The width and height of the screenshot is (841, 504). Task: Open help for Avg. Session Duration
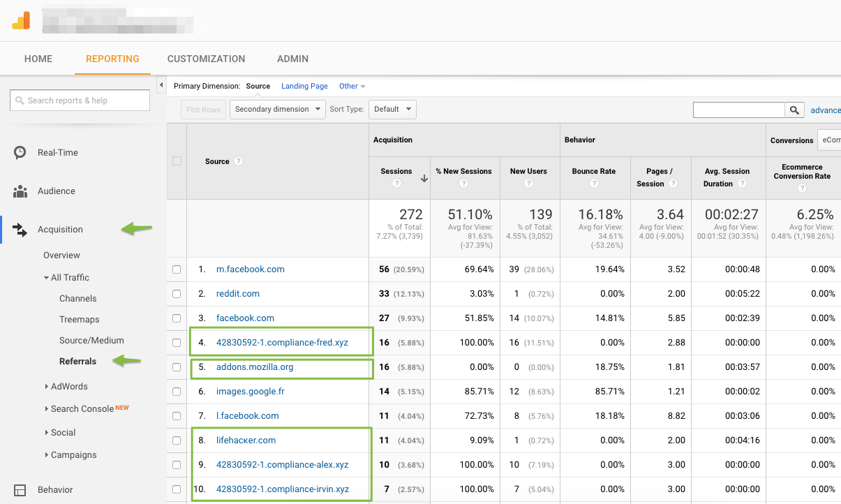tap(742, 184)
